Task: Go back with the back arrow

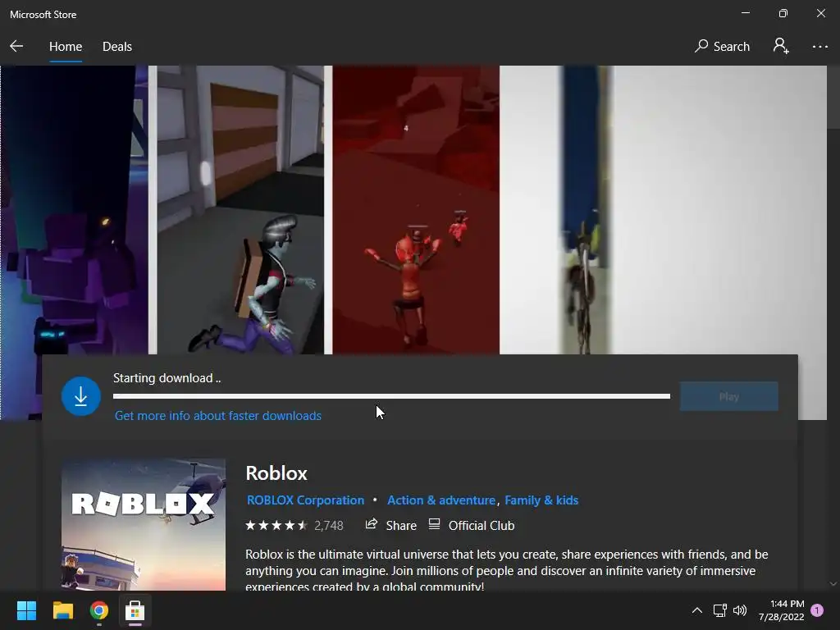Action: [x=16, y=46]
